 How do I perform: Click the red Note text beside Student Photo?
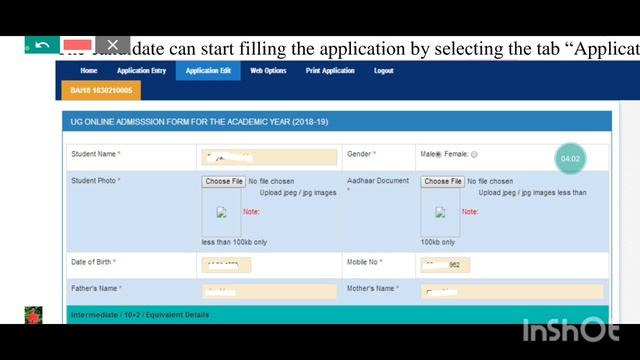click(x=251, y=212)
